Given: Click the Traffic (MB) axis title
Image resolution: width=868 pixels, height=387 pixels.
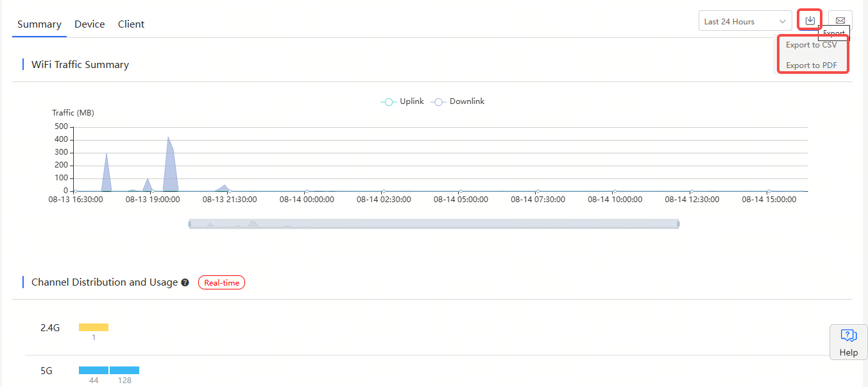Looking at the screenshot, I should click(x=73, y=113).
